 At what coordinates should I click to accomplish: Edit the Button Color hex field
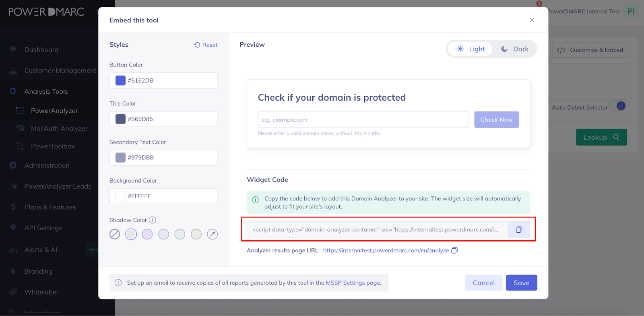(163, 81)
